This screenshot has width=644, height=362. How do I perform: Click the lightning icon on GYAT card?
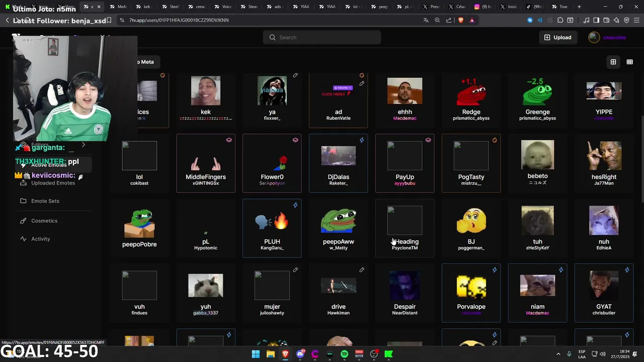click(x=627, y=270)
